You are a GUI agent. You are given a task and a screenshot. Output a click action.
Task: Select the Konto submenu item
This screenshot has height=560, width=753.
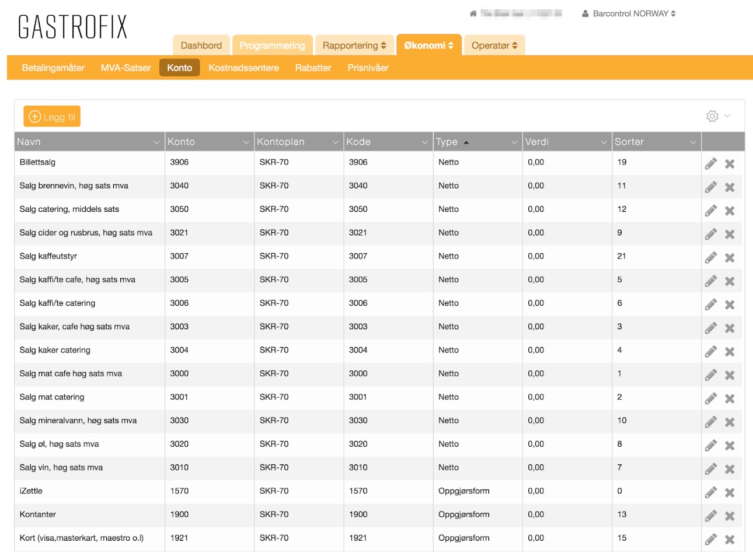click(x=180, y=68)
